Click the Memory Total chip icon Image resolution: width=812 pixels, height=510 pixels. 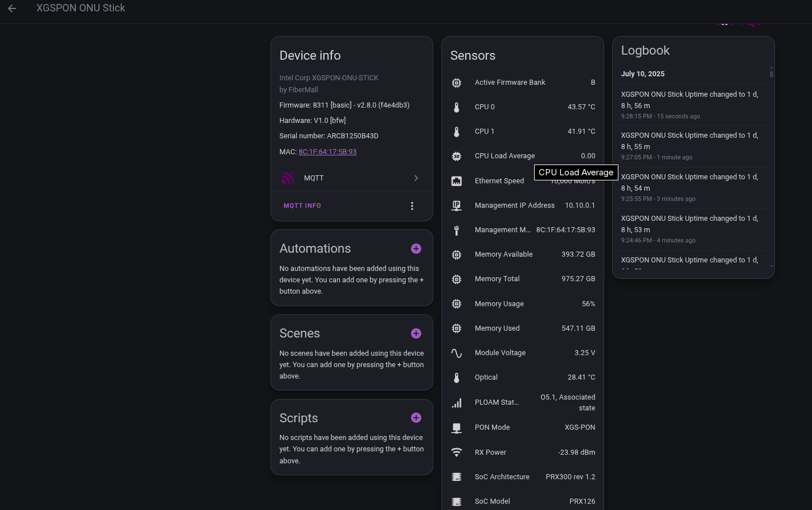tap(457, 279)
